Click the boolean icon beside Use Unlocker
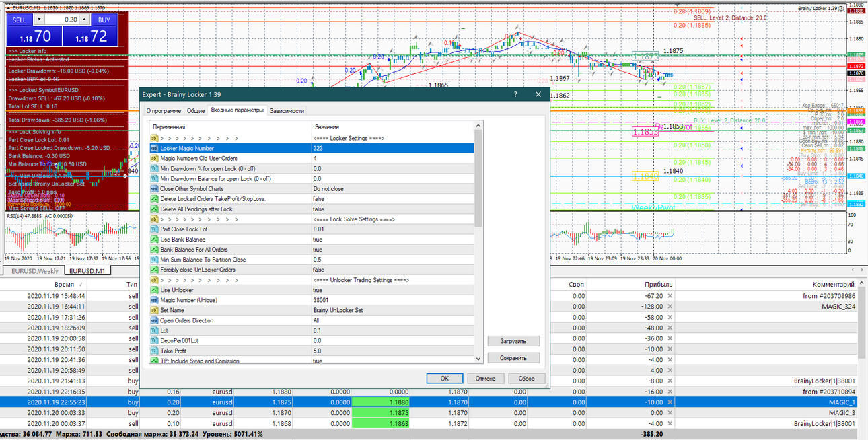The image size is (868, 440). pos(153,290)
